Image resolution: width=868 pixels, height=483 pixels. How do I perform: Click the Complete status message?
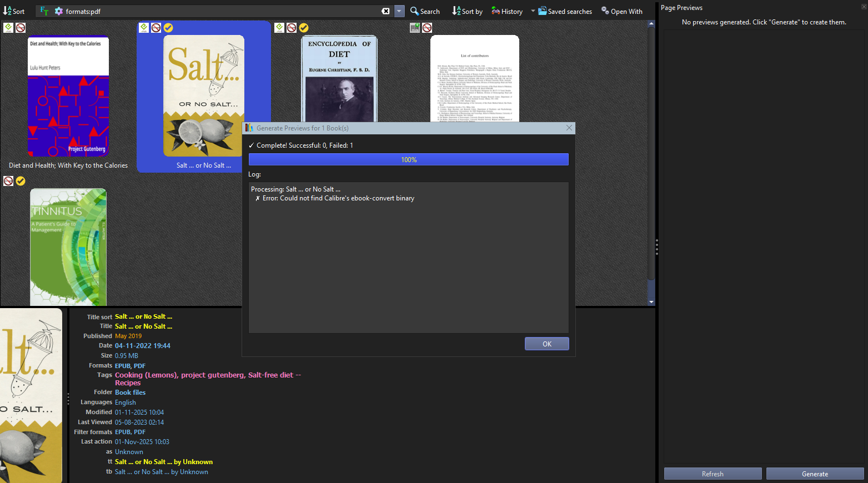[300, 145]
